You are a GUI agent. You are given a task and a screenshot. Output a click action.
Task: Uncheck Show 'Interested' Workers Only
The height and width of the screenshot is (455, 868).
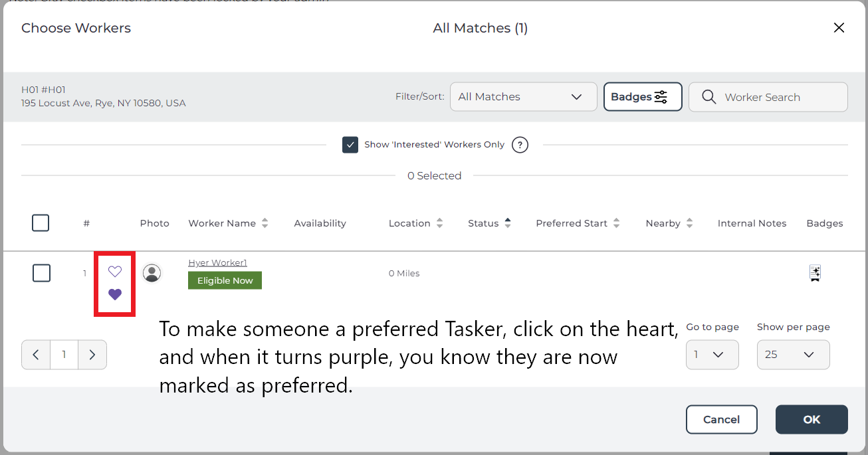click(350, 145)
